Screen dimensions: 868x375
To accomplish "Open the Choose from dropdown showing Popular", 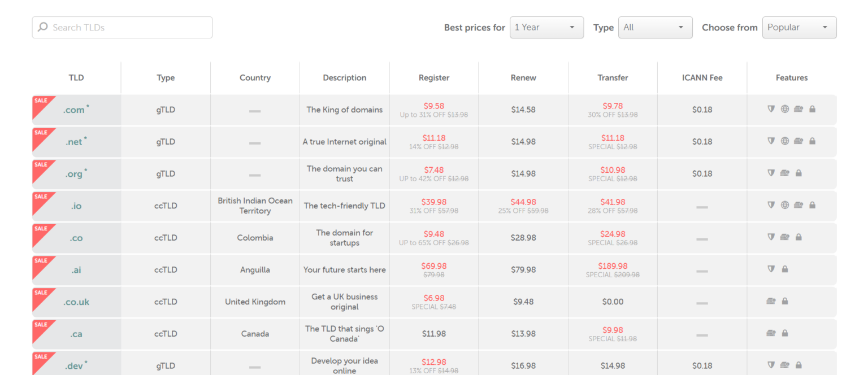I will (x=799, y=27).
